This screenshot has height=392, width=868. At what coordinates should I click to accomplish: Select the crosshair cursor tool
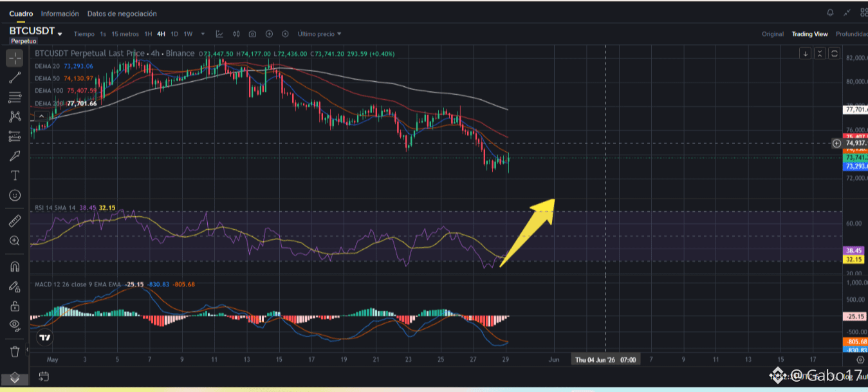click(x=15, y=57)
